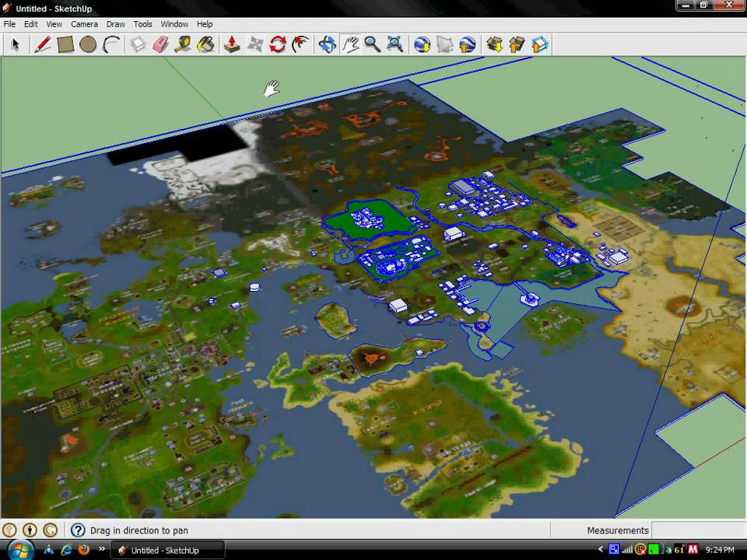Launch Firefox from Quick Launch
This screenshot has width=747, height=560.
tap(83, 550)
